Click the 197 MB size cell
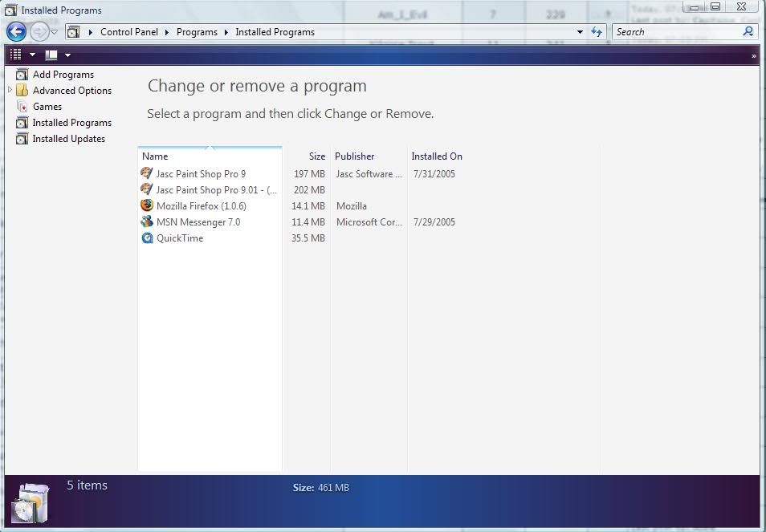The width and height of the screenshot is (766, 532). point(309,174)
